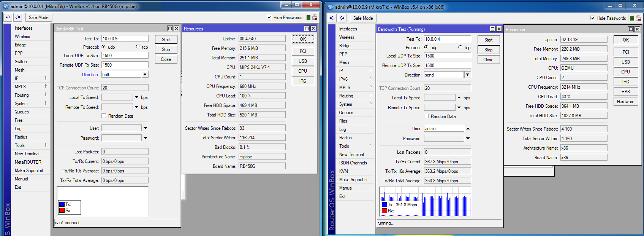
Task: Close the left Bandwidth Test subwindow
Action: [x=176, y=29]
